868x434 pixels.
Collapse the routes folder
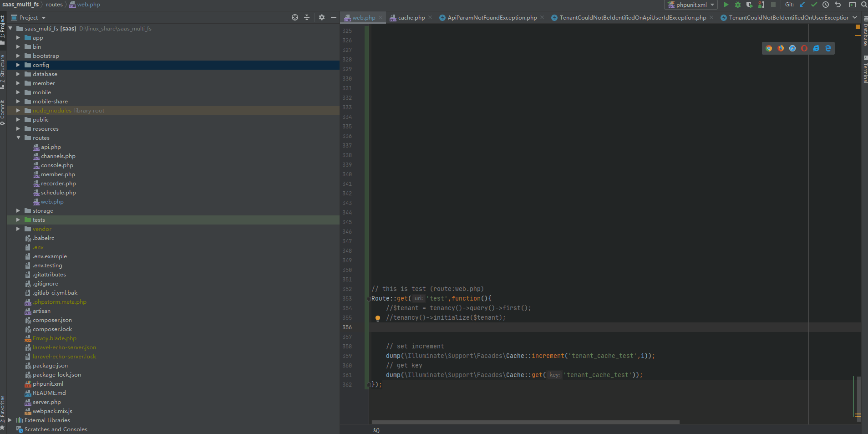pos(18,138)
